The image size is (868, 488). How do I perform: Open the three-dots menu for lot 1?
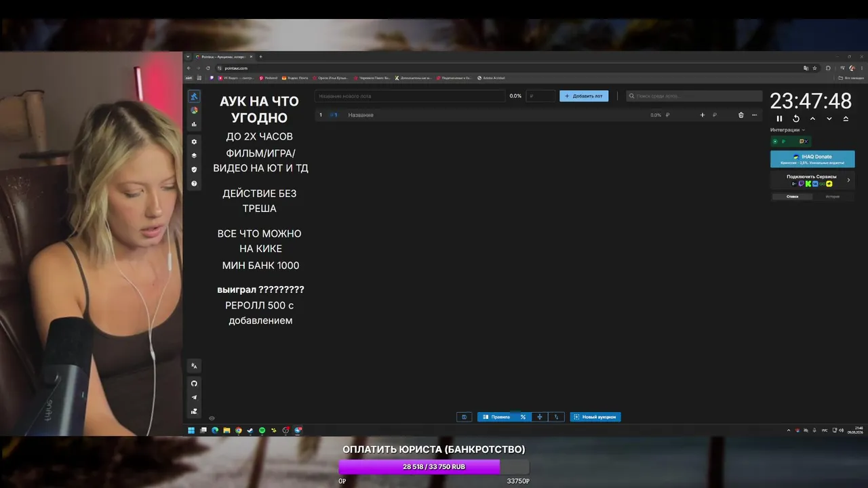(754, 115)
